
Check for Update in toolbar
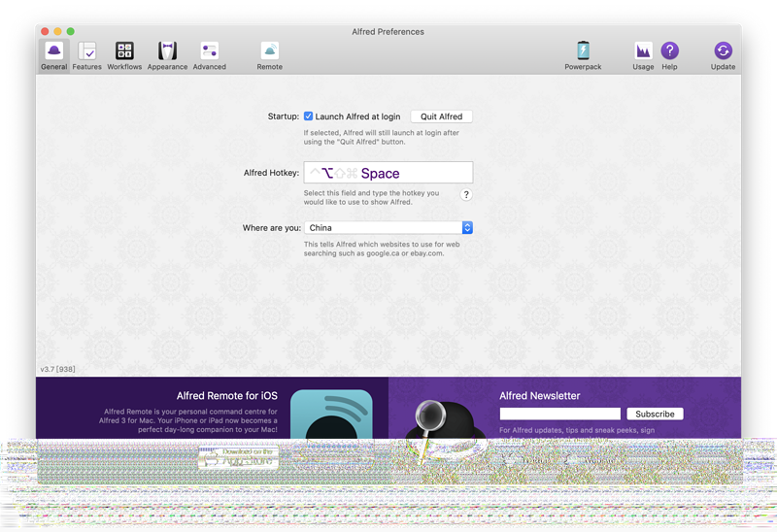[x=723, y=56]
